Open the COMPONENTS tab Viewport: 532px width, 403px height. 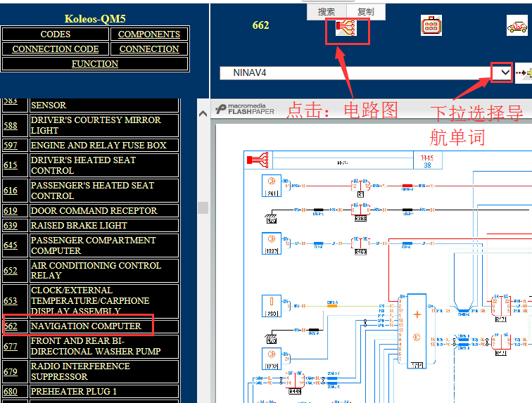tap(149, 34)
